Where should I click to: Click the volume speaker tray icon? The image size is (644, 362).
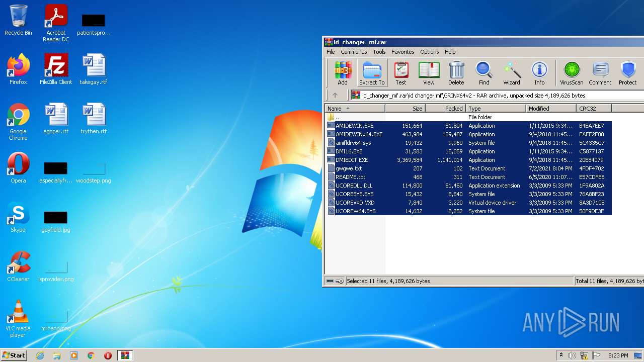coord(572,355)
